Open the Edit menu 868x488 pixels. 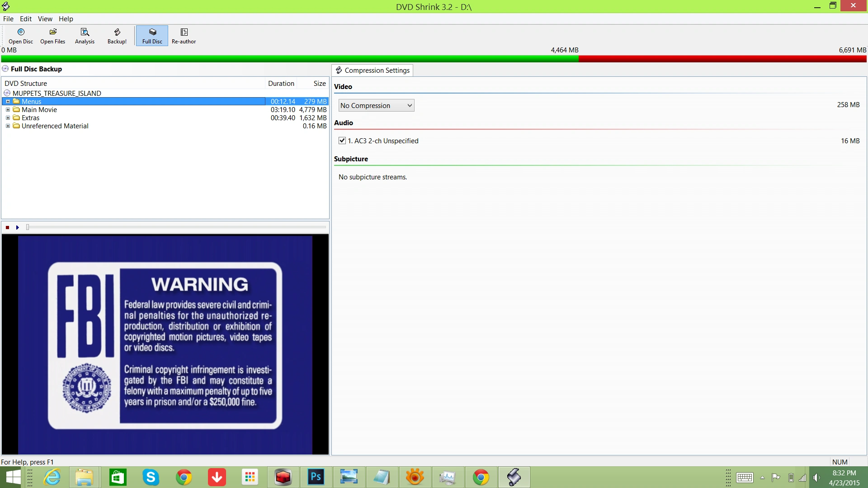click(25, 19)
